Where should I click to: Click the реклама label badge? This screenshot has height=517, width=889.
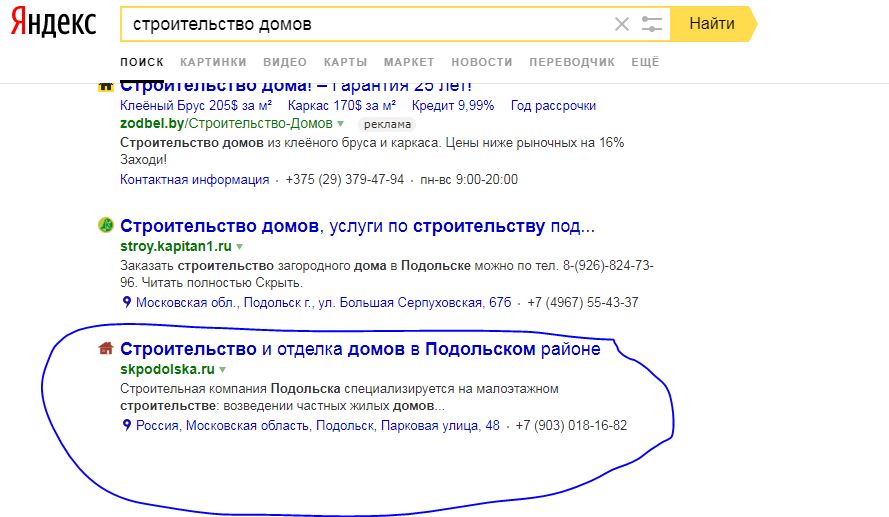pos(387,124)
